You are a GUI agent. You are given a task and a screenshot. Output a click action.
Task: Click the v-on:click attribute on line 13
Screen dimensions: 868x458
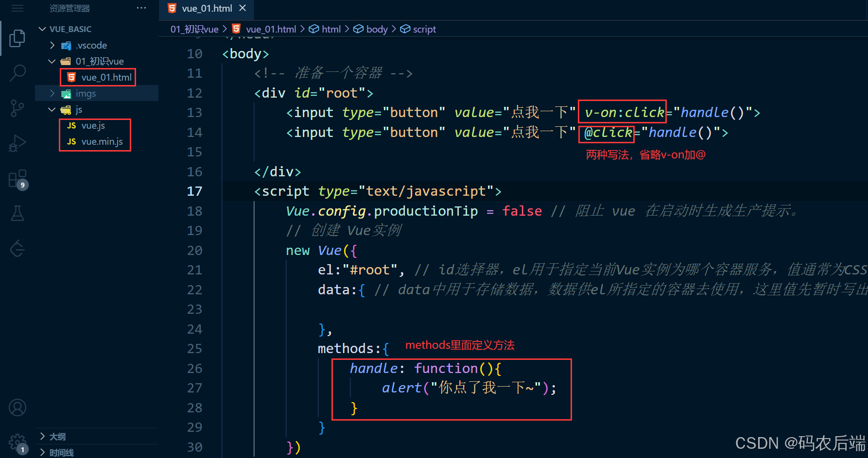(x=625, y=113)
